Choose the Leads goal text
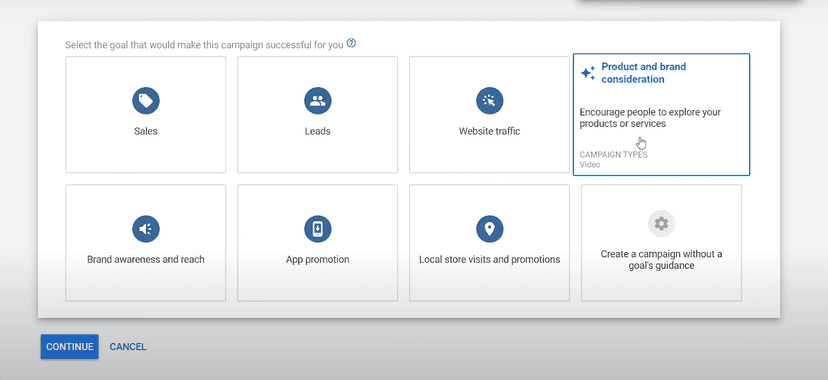The width and height of the screenshot is (828, 380). click(317, 131)
